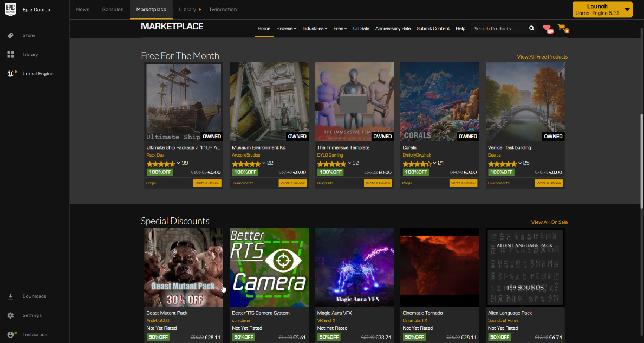Open the Library grid icon in sidebar
This screenshot has height=343, width=644.
(10, 54)
